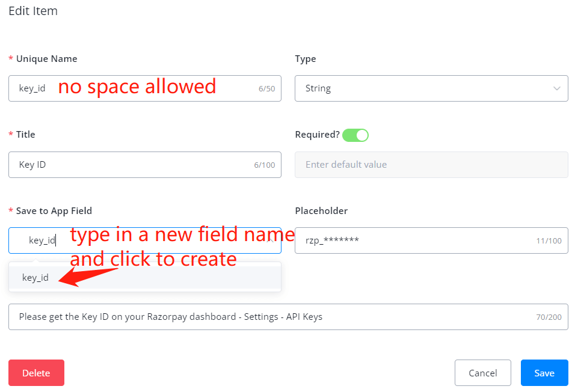Click the Save to App Field label
Viewport: 575px width, 392px height.
click(54, 210)
